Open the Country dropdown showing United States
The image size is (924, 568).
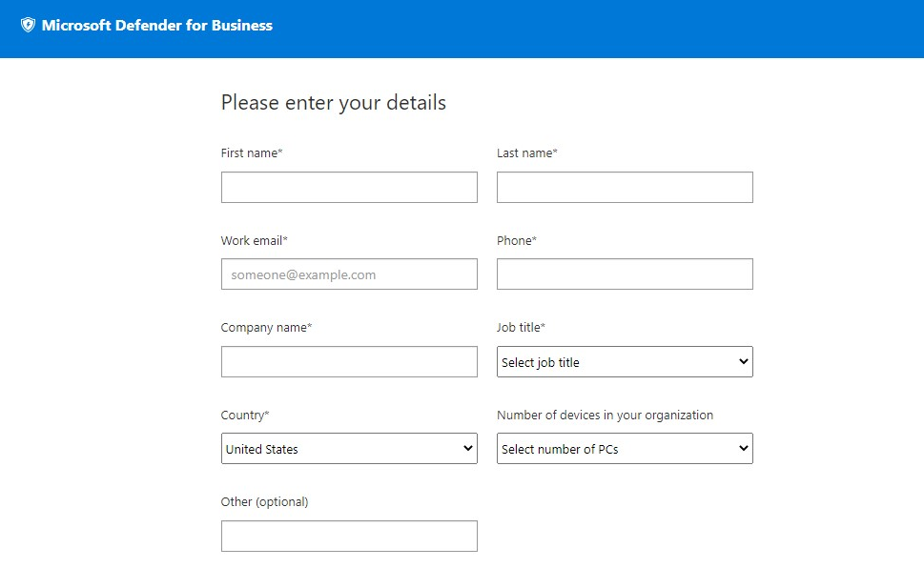click(349, 448)
